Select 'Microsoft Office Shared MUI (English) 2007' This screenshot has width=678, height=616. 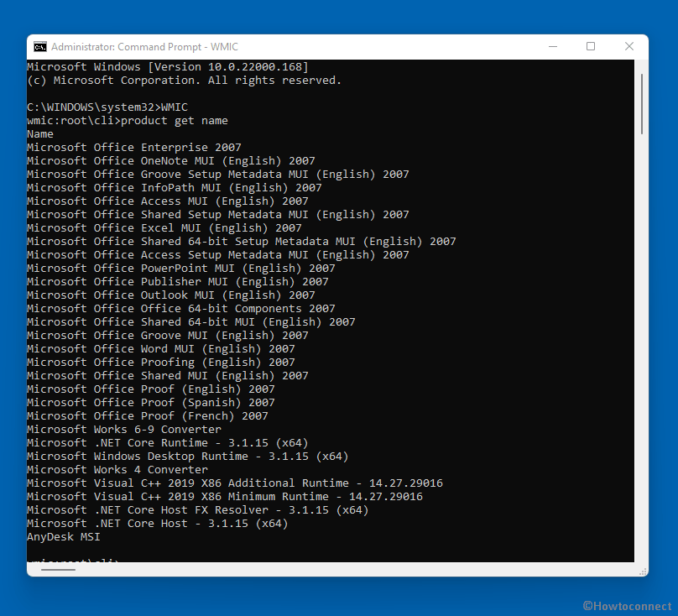pyautogui.click(x=168, y=375)
